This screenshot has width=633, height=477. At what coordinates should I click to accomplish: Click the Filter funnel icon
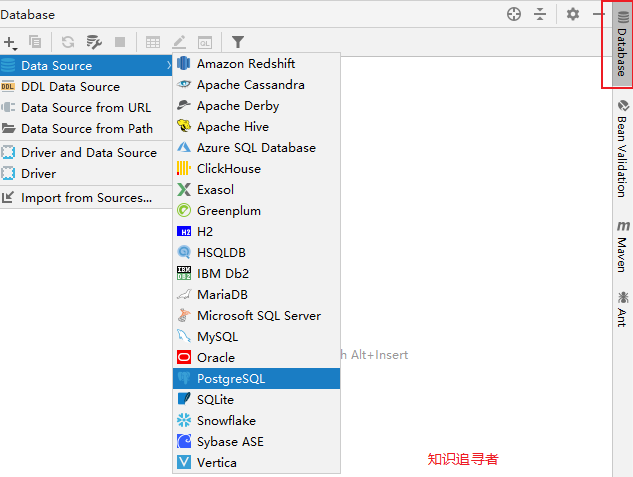238,42
